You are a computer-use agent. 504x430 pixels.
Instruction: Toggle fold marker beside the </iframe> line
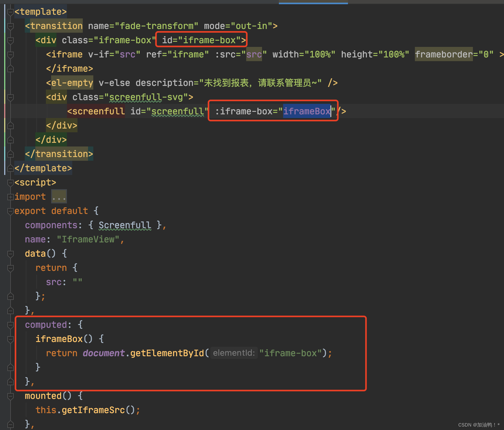[11, 69]
